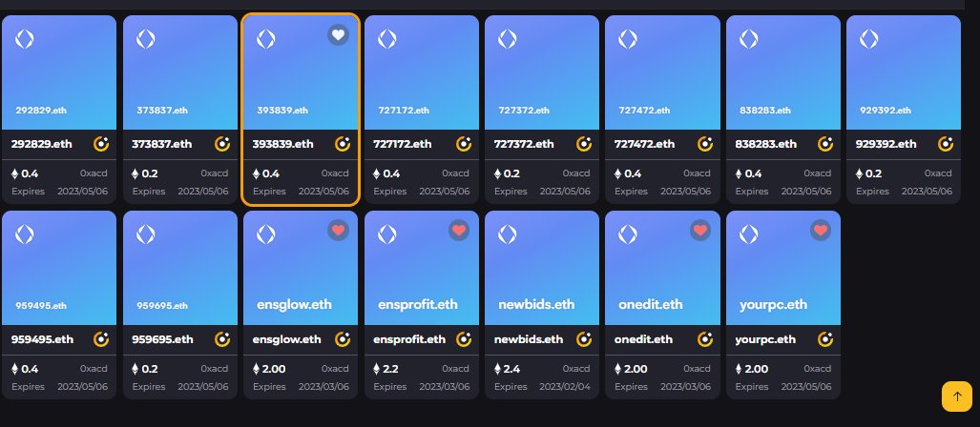Screen dimensions: 980x427
Task: Click the 2.2 ETH price on ensprofit.eth
Action: point(386,369)
